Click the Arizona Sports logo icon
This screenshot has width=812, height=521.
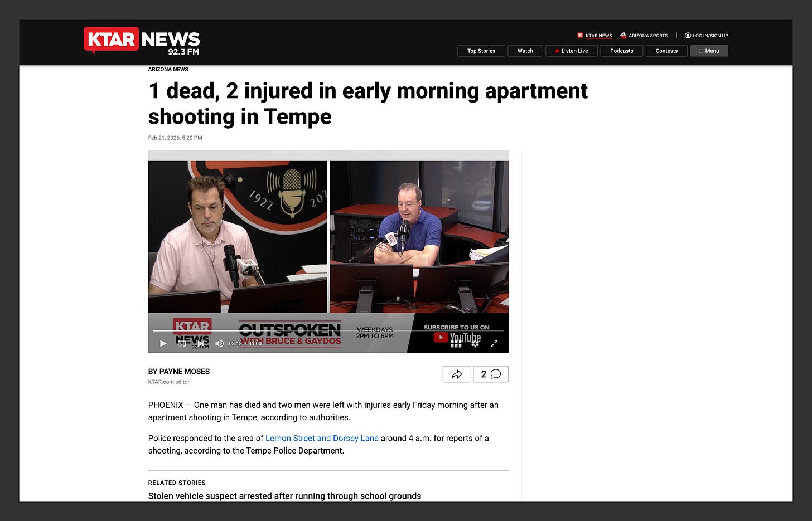click(623, 36)
